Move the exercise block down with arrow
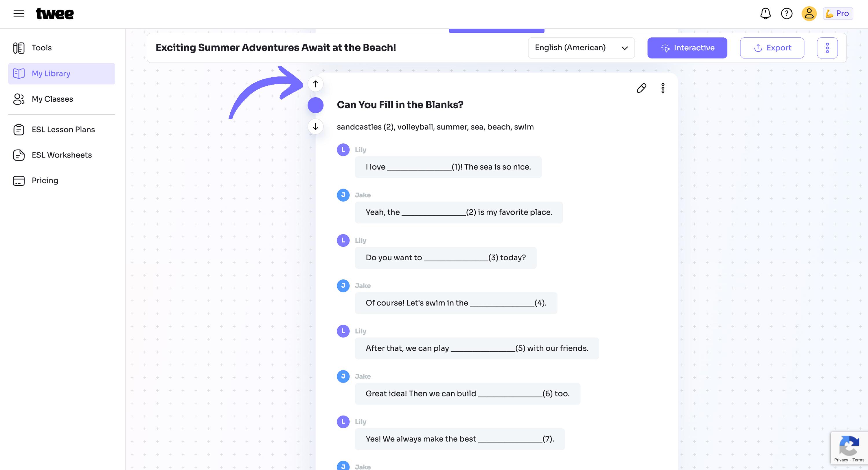The image size is (868, 470). 315,127
